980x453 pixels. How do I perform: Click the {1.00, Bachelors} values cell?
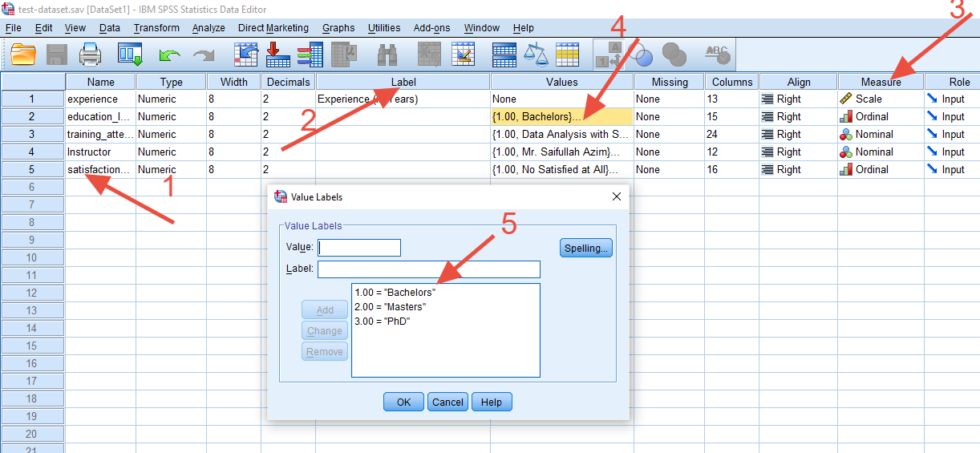point(562,117)
